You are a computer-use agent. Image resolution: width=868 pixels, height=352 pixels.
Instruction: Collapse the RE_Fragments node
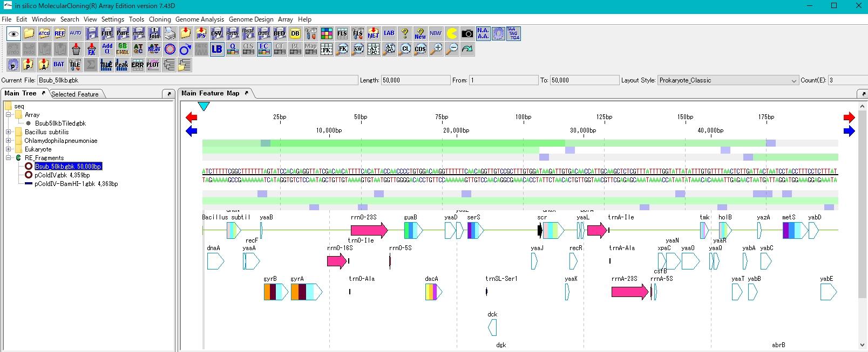pyautogui.click(x=8, y=158)
